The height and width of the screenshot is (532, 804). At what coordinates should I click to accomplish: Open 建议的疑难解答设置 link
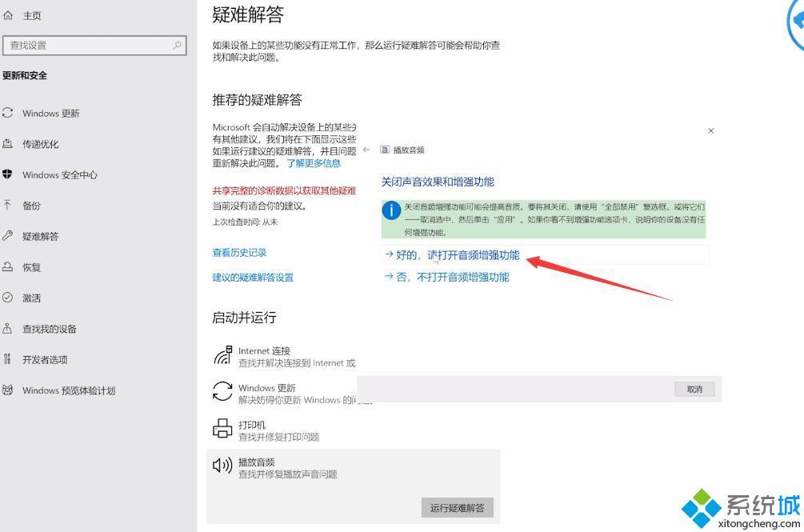point(253,278)
